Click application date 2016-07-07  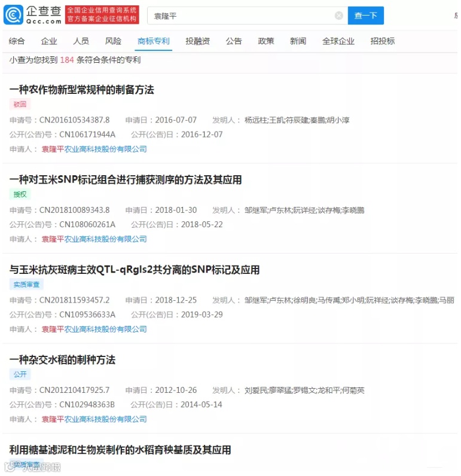[176, 120]
